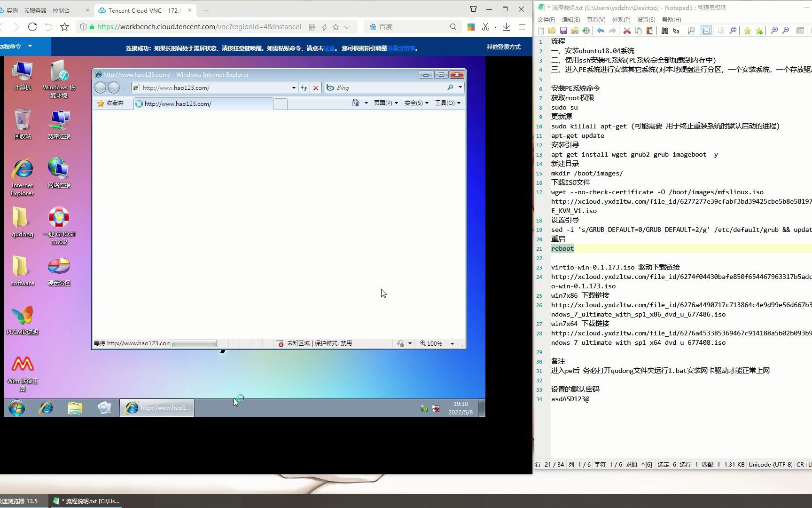
Task: Expand the IE address bar dropdown arrow
Action: pyautogui.click(x=294, y=87)
